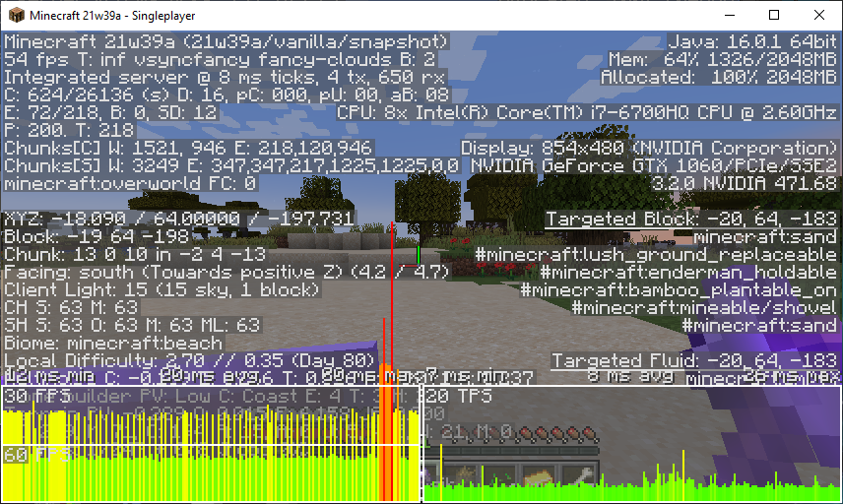The image size is (843, 504).
Task: Click the '60 FPS' graph label
Action: click(37, 455)
